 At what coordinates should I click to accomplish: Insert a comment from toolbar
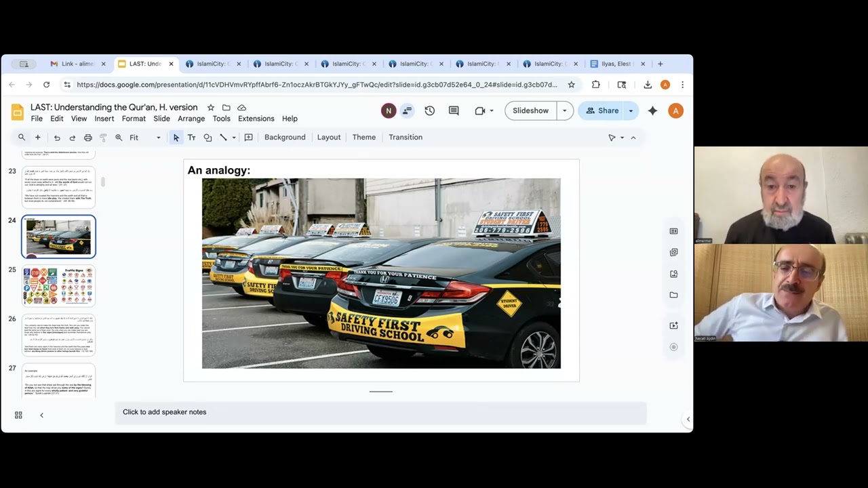(249, 138)
